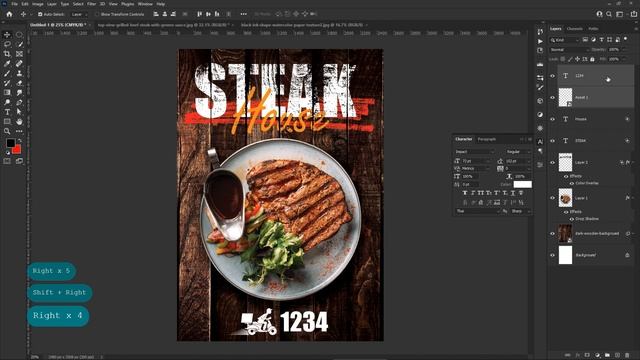Viewport: 640px width, 360px height.
Task: Switch to the Channels tab
Action: (574, 29)
